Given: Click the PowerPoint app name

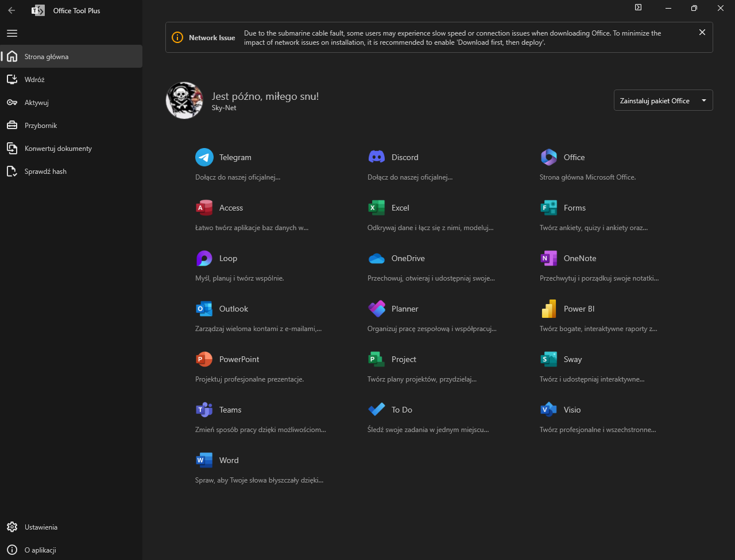Looking at the screenshot, I should point(239,359).
